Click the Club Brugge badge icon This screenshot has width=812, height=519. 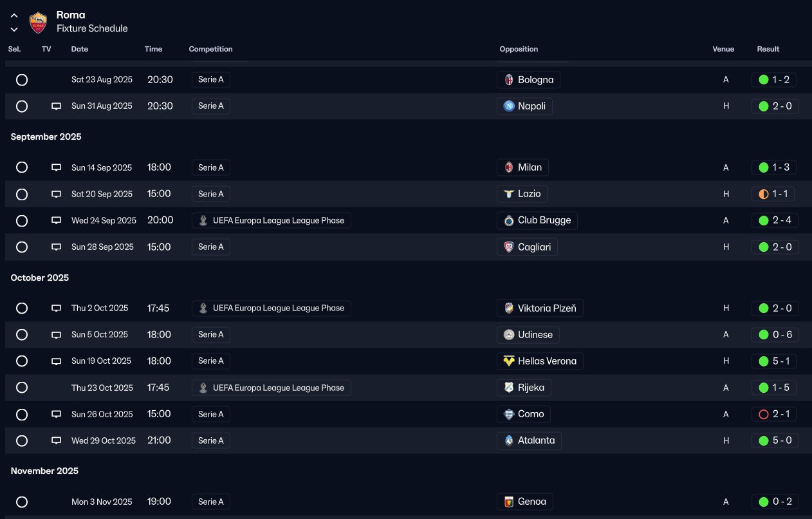(x=509, y=220)
